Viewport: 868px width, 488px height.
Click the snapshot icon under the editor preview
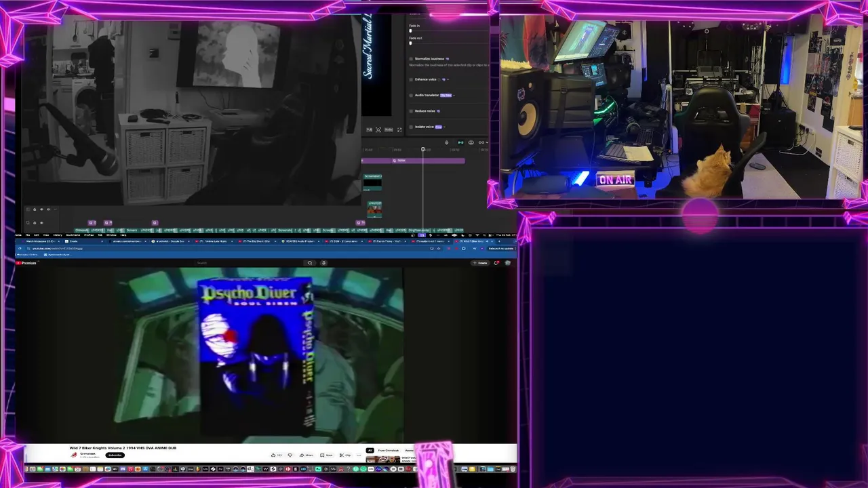coord(378,129)
